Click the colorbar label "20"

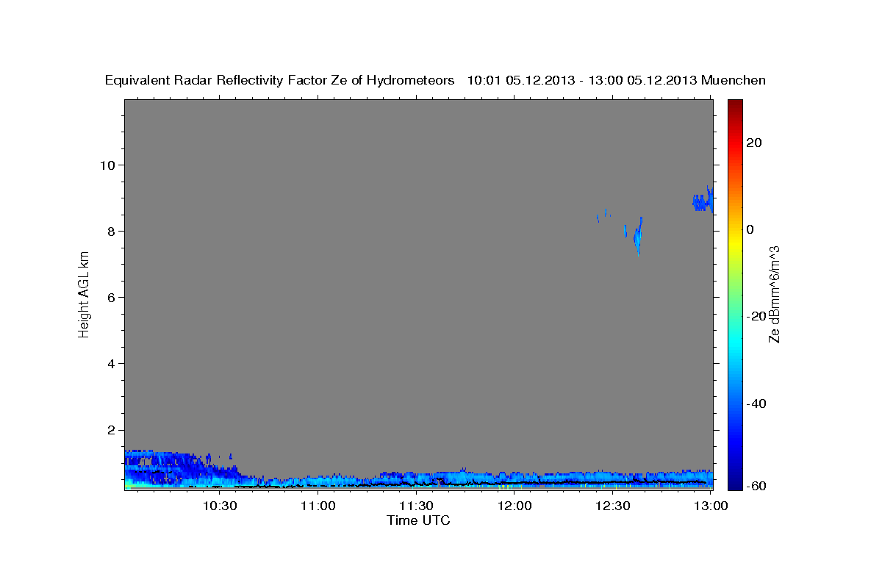coord(753,143)
